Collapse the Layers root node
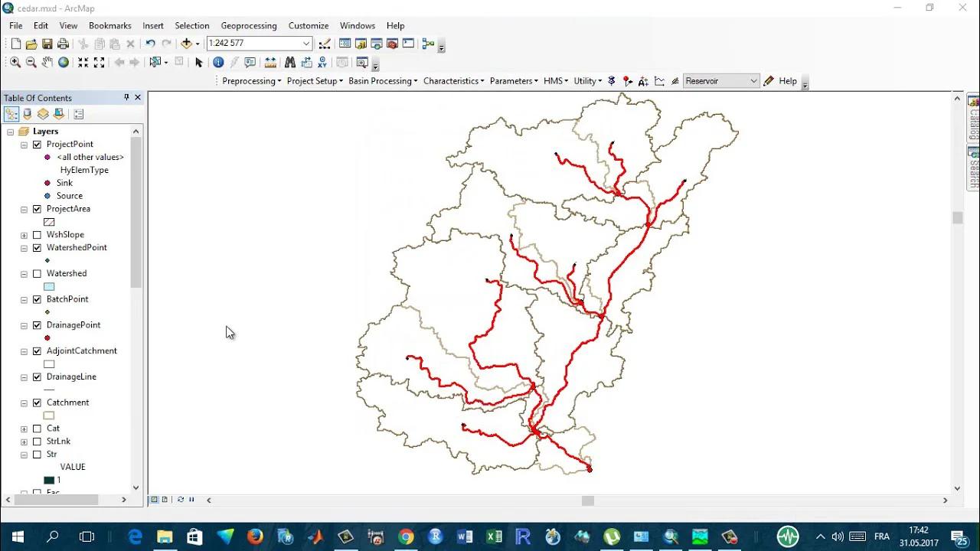This screenshot has height=551, width=980. (11, 132)
